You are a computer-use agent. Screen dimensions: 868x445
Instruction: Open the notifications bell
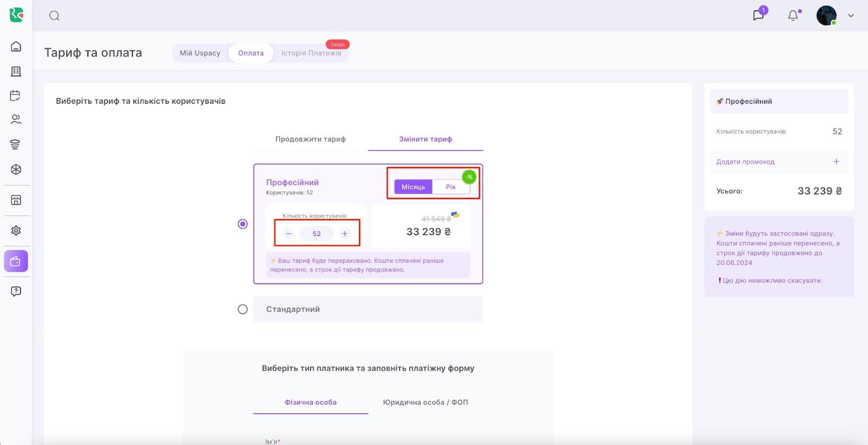pyautogui.click(x=793, y=16)
